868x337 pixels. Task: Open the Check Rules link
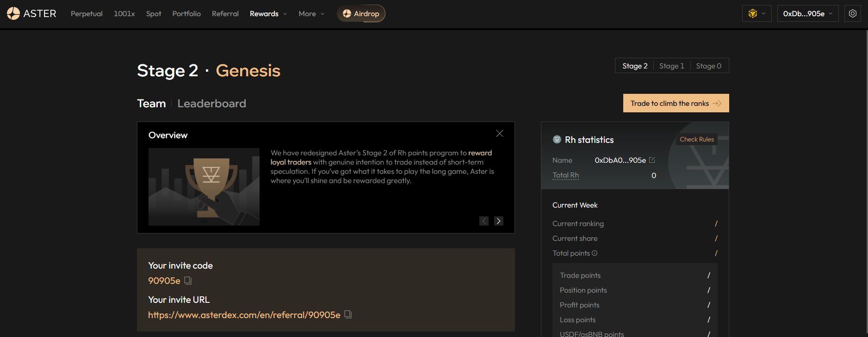click(696, 139)
